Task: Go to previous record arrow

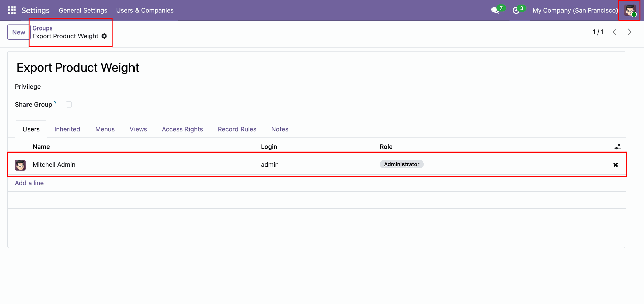Action: tap(615, 32)
